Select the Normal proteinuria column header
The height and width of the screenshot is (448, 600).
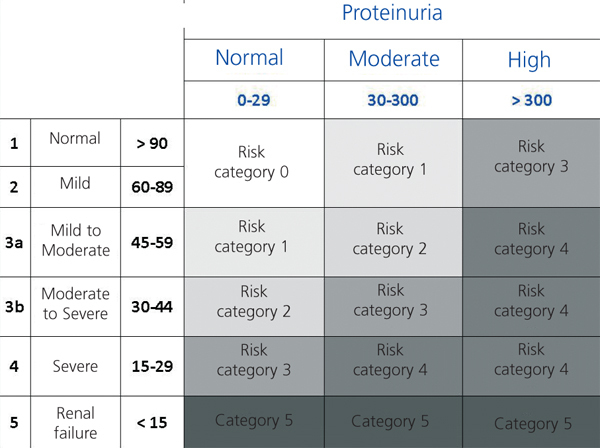pyautogui.click(x=249, y=58)
